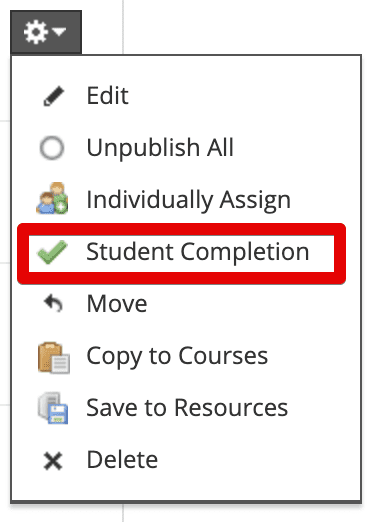This screenshot has width=380, height=522.
Task: Click the pencil Edit icon
Action: [x=53, y=96]
